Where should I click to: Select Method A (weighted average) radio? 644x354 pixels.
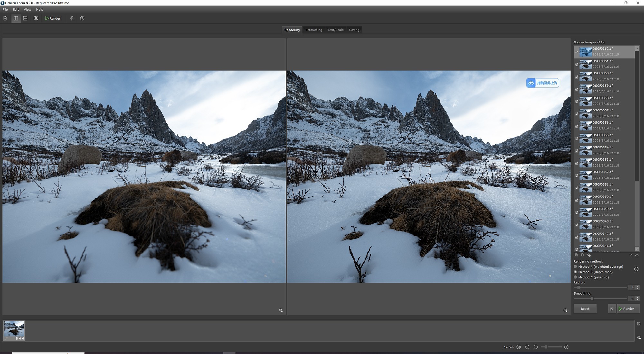(x=575, y=267)
